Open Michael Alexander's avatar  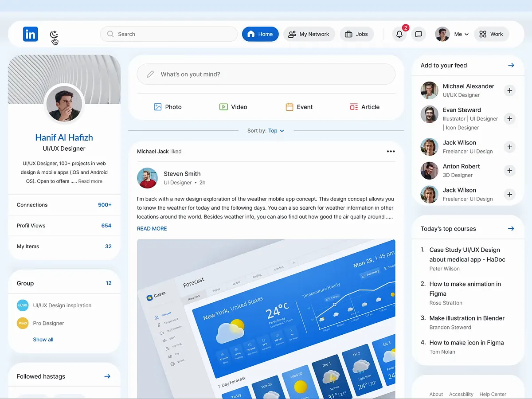tap(429, 90)
